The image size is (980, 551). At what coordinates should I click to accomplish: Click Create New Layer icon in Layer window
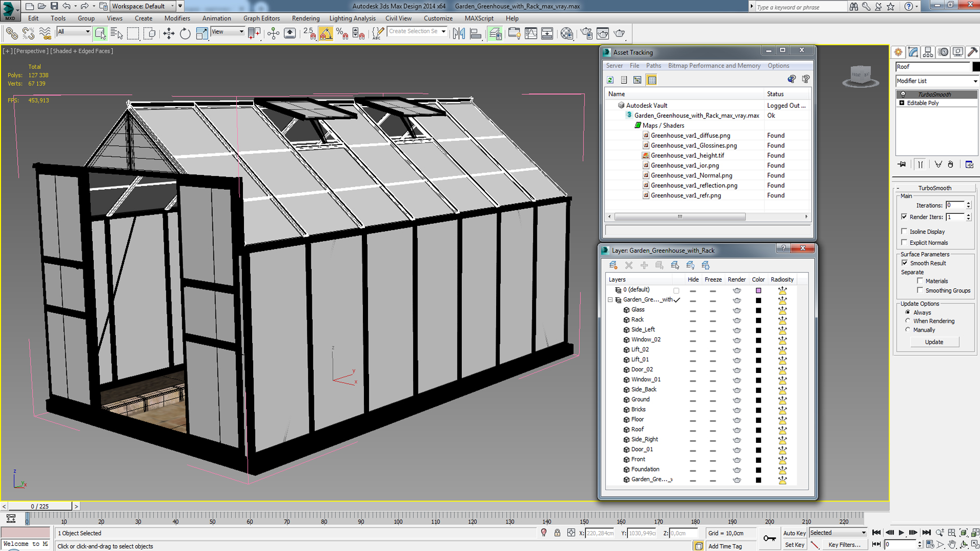coord(613,265)
